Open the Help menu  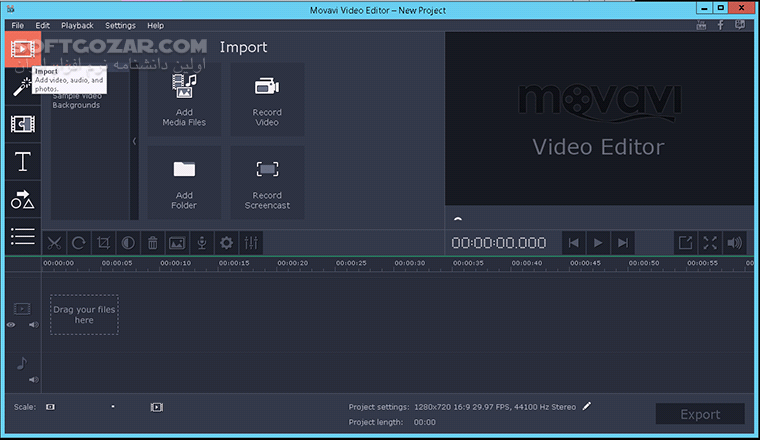156,26
